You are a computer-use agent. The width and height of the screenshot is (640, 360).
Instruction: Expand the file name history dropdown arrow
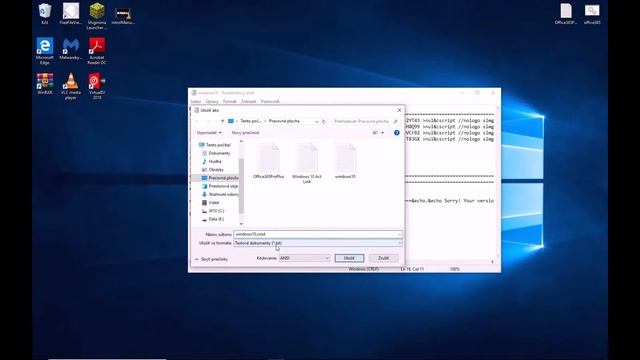click(399, 234)
